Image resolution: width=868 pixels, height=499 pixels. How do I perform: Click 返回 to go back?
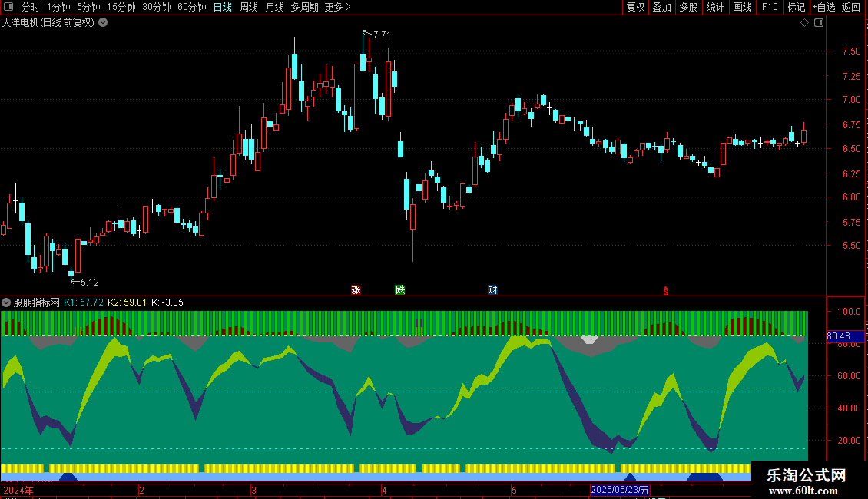click(851, 7)
